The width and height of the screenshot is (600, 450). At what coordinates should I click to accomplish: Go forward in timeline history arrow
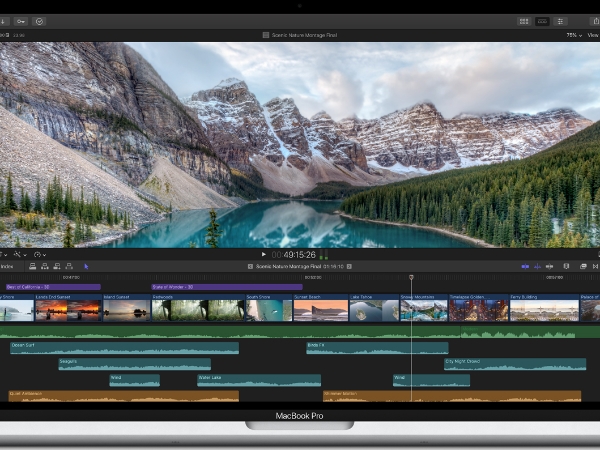(349, 266)
